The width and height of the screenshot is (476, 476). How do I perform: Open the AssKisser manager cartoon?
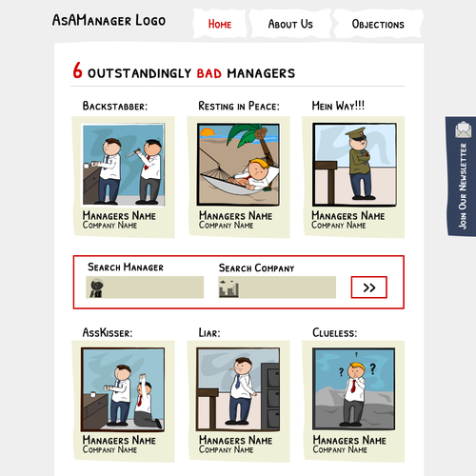click(123, 389)
